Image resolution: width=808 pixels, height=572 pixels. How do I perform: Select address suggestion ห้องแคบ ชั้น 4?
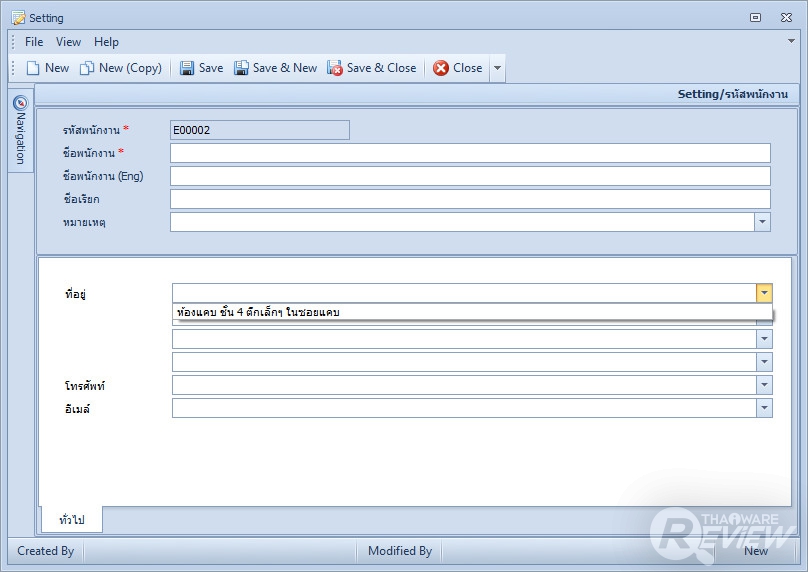[x=472, y=312]
